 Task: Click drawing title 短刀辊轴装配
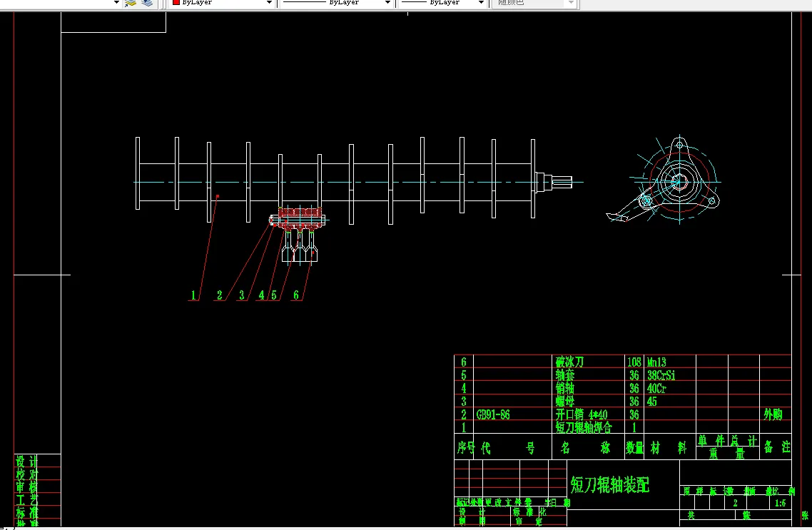point(610,485)
